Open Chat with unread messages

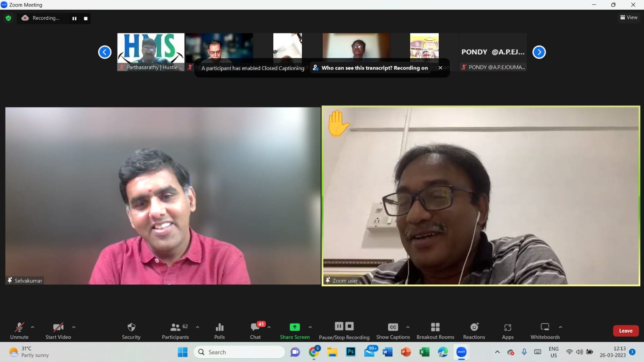pyautogui.click(x=255, y=331)
